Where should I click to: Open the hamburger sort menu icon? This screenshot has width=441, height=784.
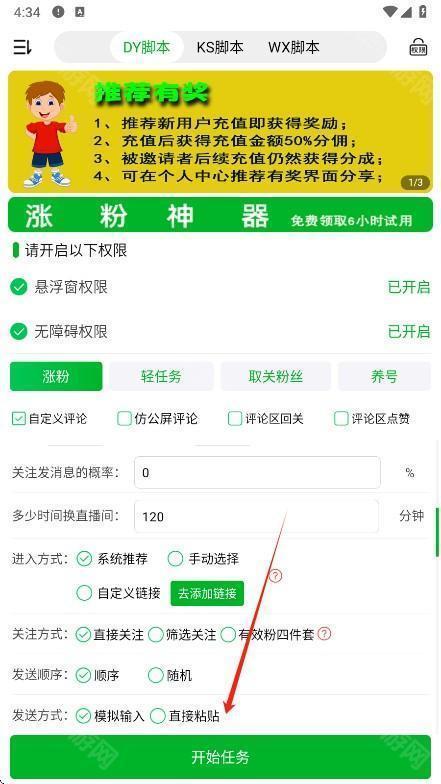[22, 48]
